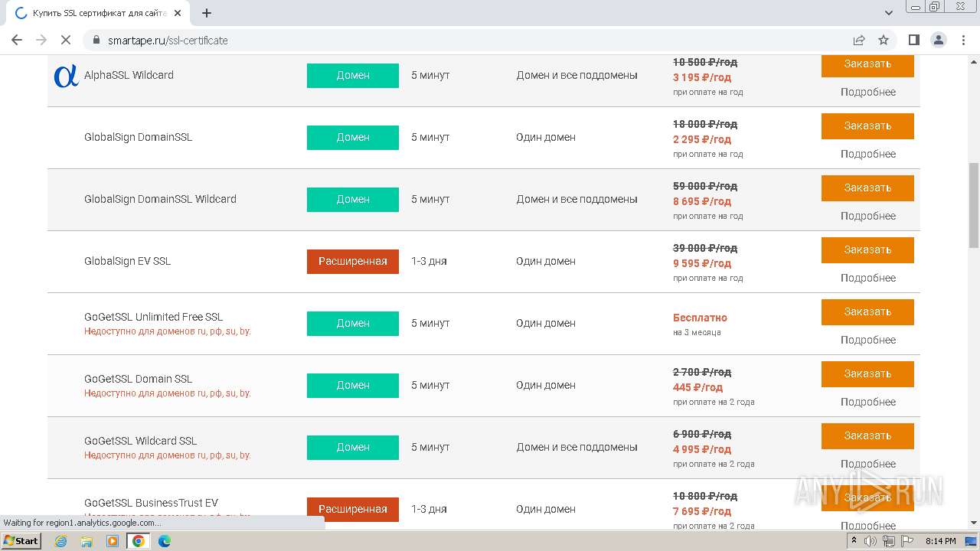
Task: Open Подробнее for AlphaSSL Wildcard
Action: [x=867, y=92]
